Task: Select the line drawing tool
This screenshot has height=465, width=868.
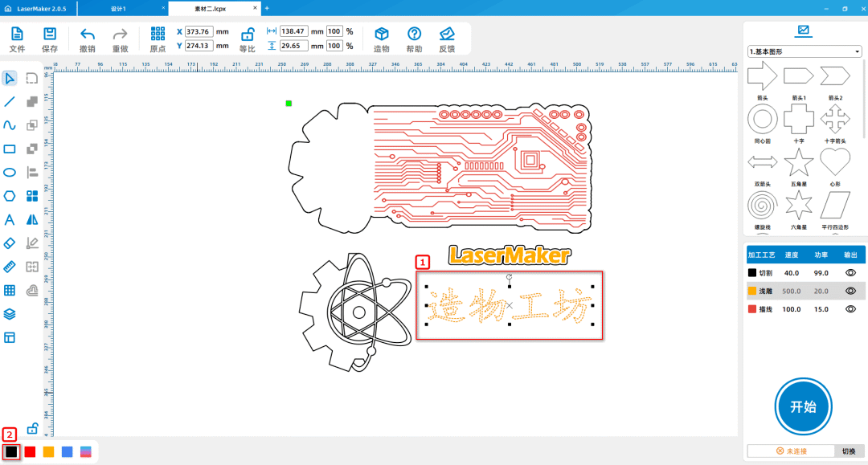Action: (10, 101)
